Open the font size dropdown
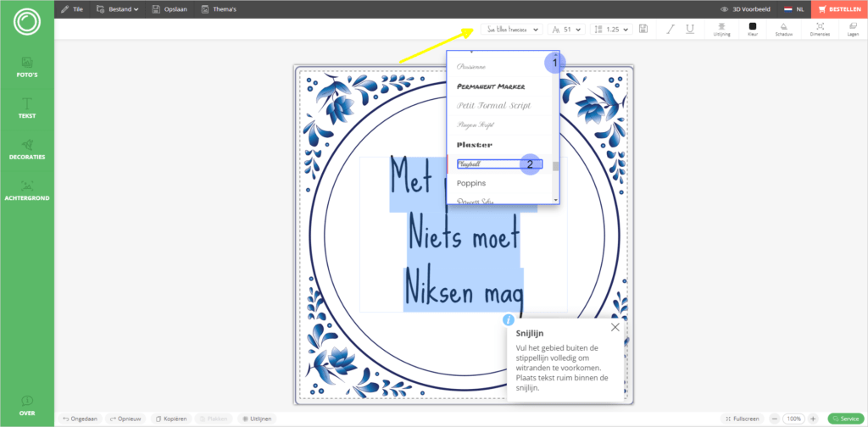The height and width of the screenshot is (427, 868). coord(566,29)
